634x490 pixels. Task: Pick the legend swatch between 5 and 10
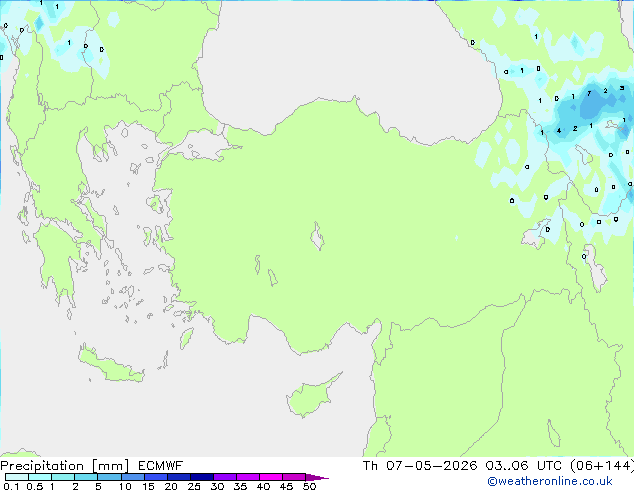[x=109, y=477]
